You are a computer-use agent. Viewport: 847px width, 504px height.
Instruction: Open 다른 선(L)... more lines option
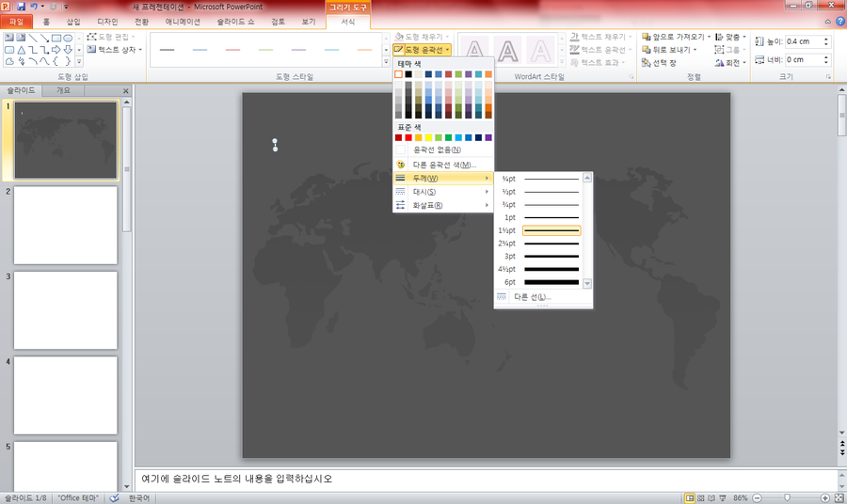(x=543, y=297)
